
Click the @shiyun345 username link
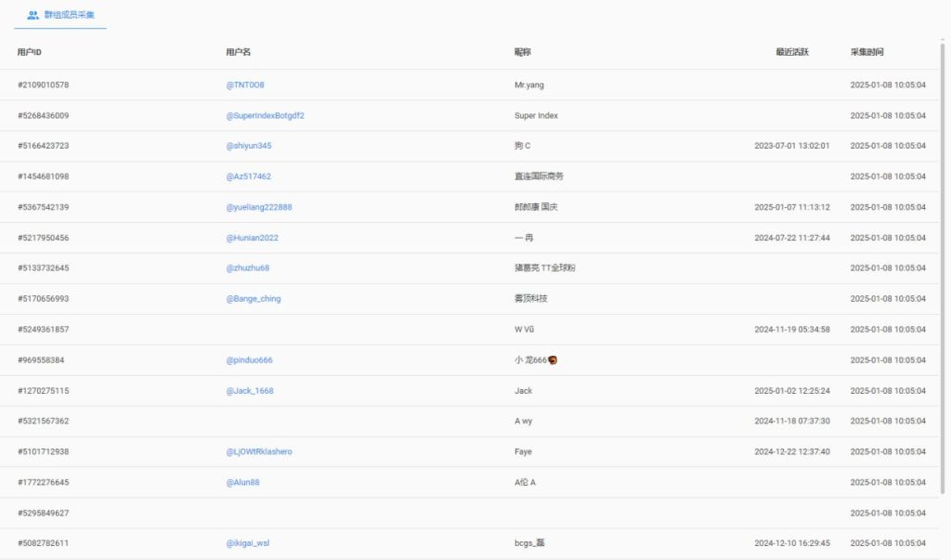click(251, 146)
